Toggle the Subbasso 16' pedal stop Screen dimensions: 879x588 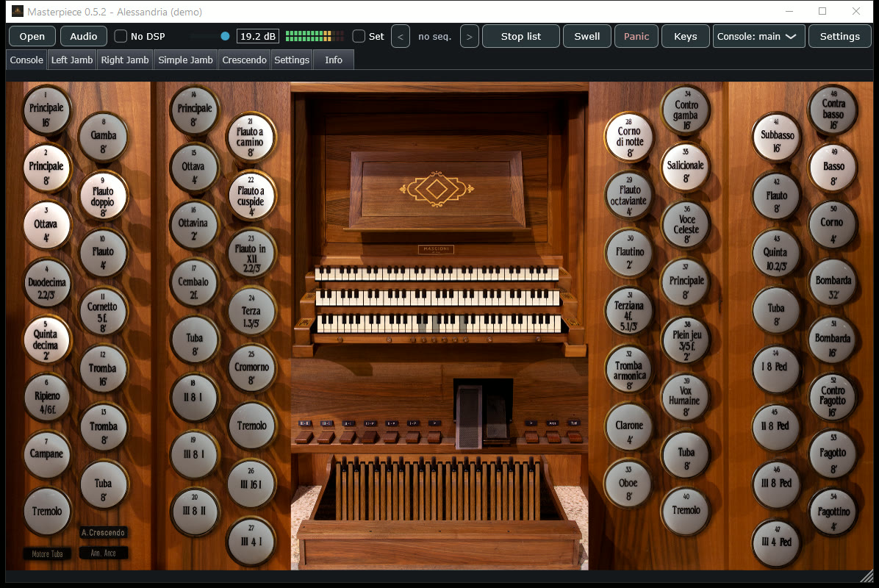coord(777,138)
